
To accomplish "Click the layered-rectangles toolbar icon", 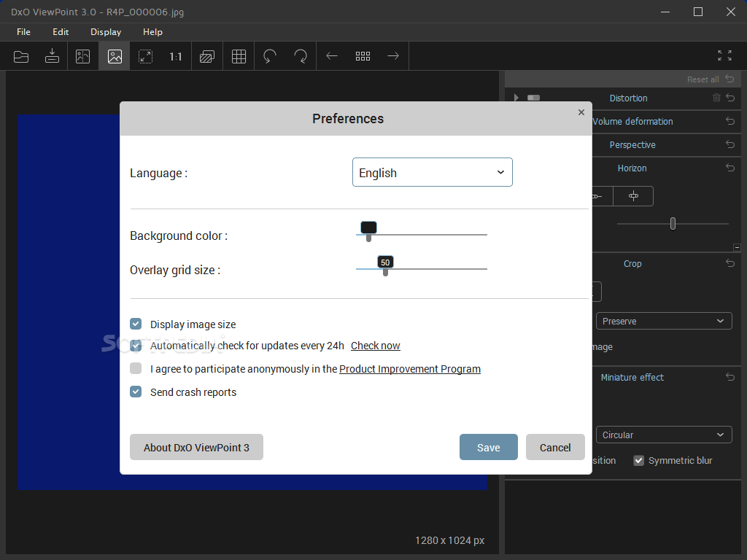I will point(206,57).
